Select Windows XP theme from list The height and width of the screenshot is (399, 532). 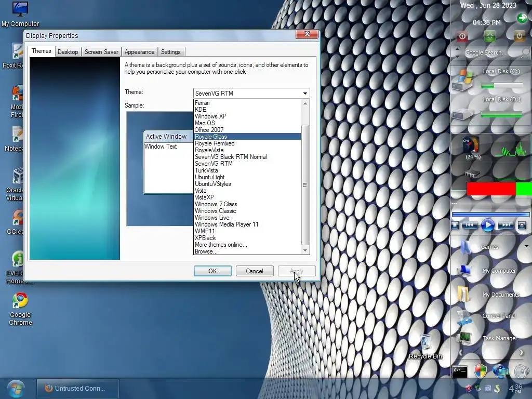click(247, 116)
